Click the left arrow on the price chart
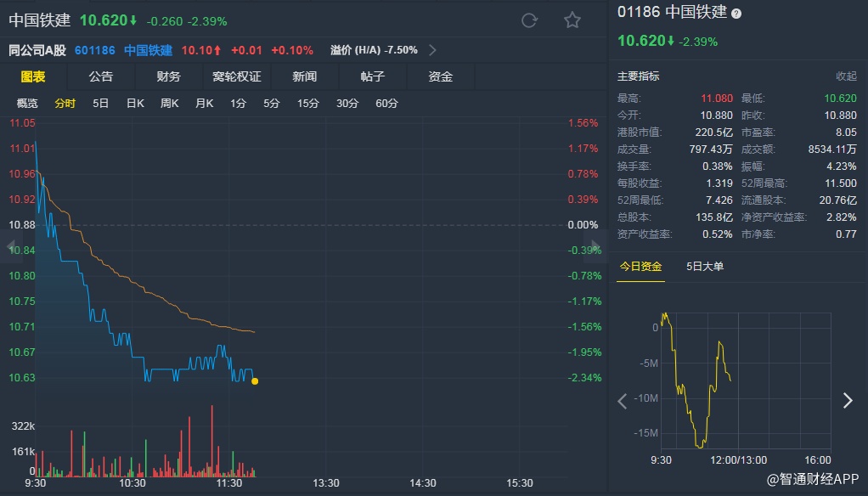868x496 pixels. point(12,247)
